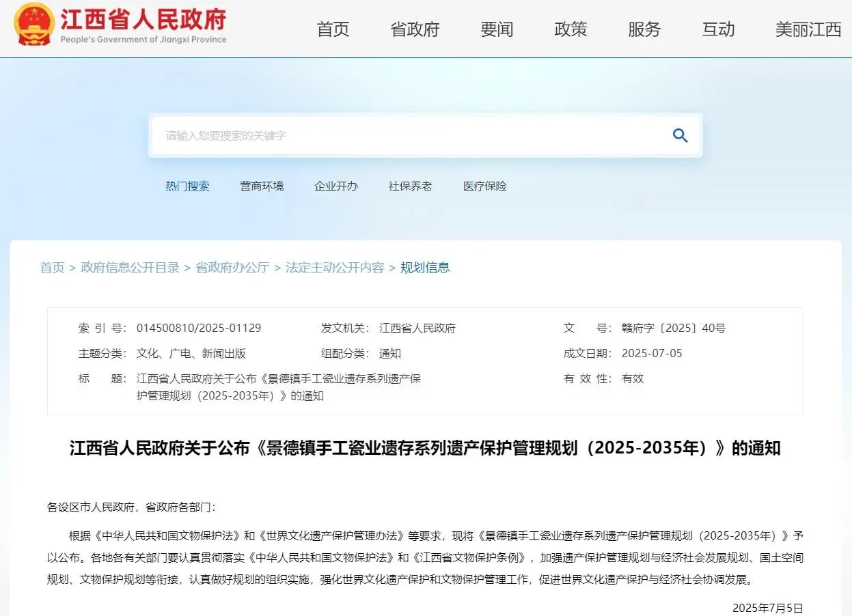Open the 省政府 navigation menu item
Screen dimensions: 852x616
point(415,29)
